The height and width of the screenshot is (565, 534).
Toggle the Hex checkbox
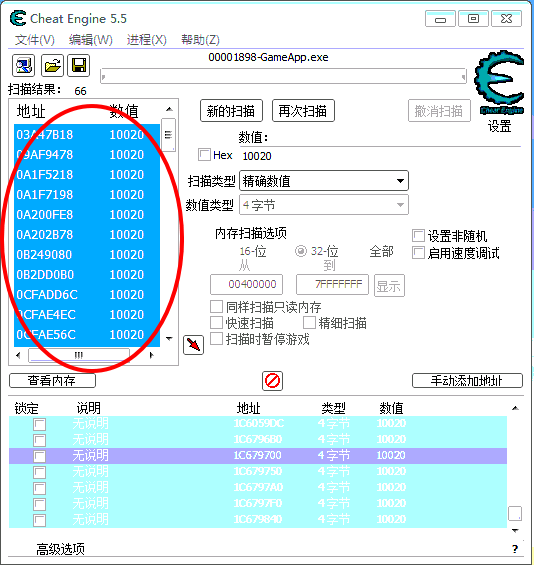click(x=204, y=155)
